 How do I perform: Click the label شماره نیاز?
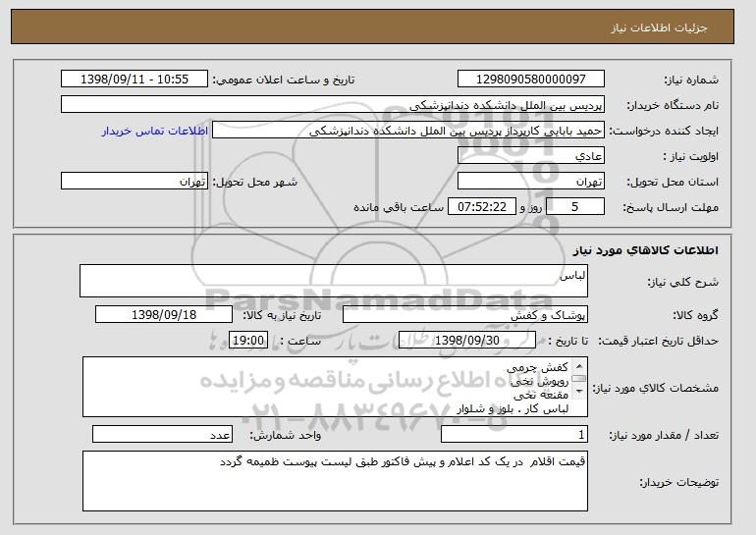point(691,80)
